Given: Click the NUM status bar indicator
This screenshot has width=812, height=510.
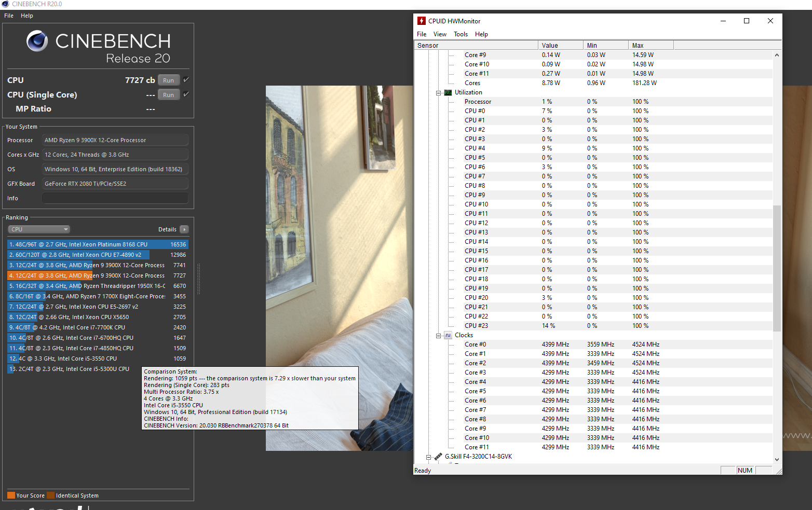Looking at the screenshot, I should [x=745, y=471].
